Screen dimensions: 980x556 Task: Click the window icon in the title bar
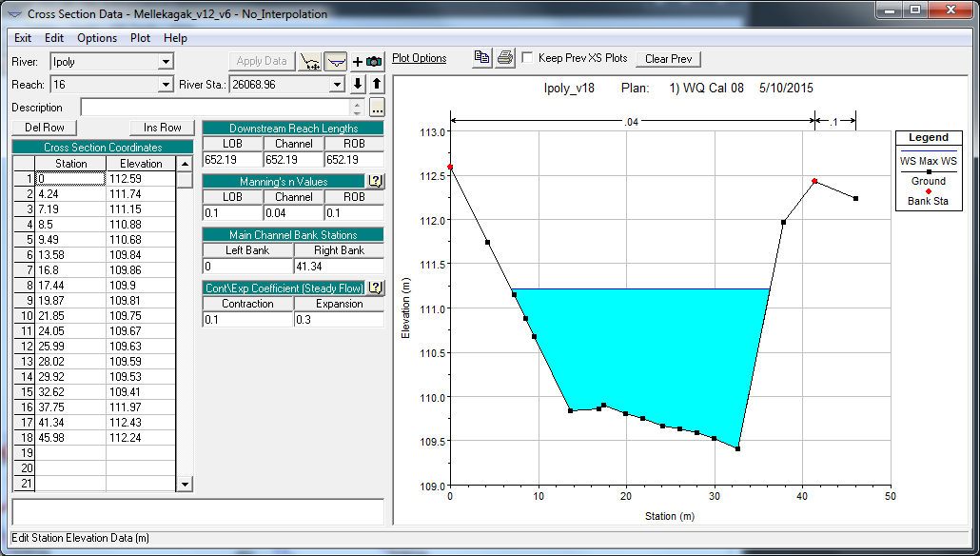tap(13, 13)
